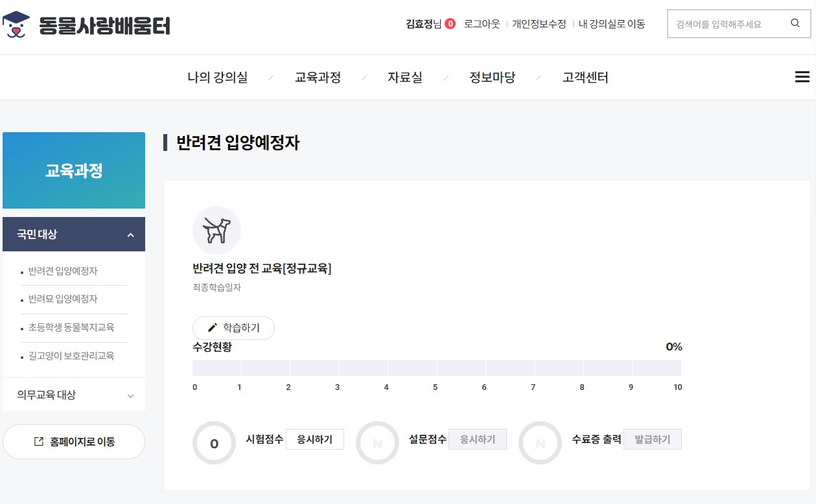Expand the 의무교육 대상 section
This screenshot has height=504, width=816.
(130, 395)
